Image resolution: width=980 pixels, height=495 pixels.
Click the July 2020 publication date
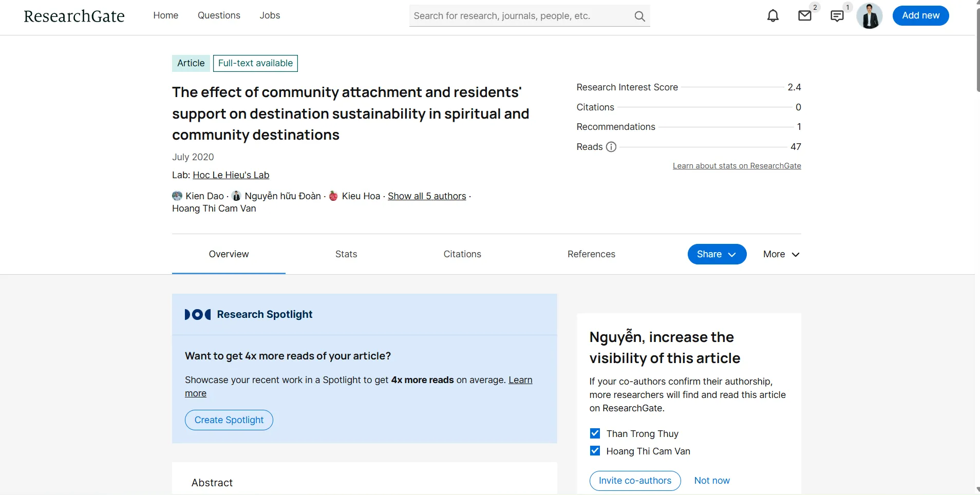193,157
